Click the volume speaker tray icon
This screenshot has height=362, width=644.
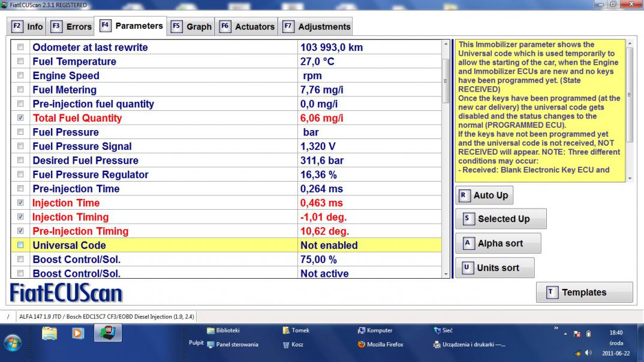pyautogui.click(x=589, y=353)
